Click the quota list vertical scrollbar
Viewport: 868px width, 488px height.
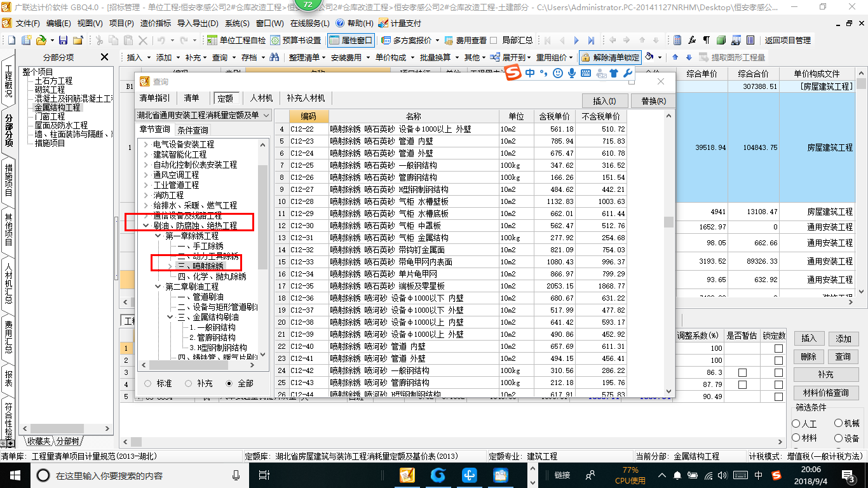point(668,252)
